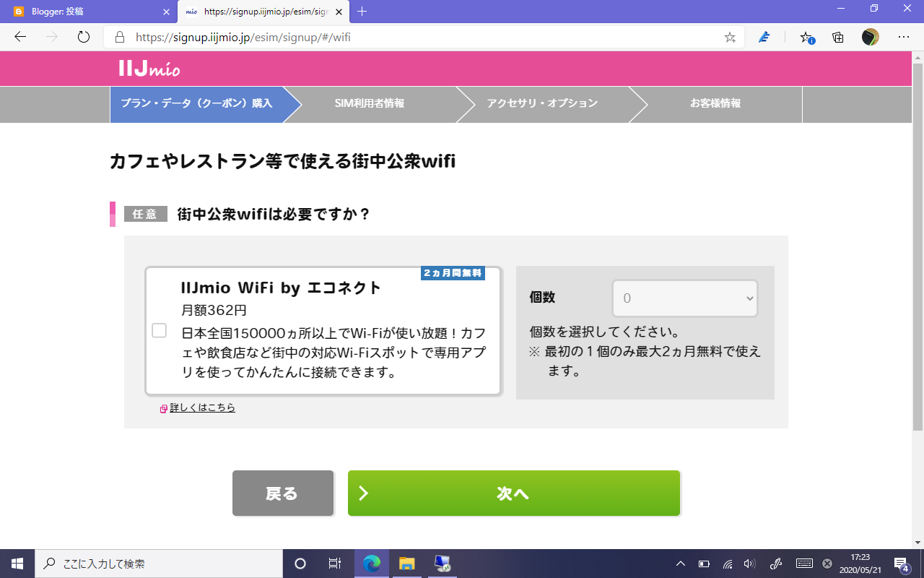924x578 pixels.
Task: Click the volume speaker icon
Action: tap(749, 564)
